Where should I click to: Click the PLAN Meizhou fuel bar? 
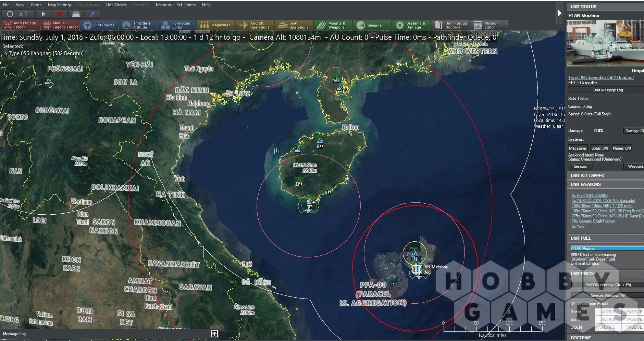pos(607,248)
